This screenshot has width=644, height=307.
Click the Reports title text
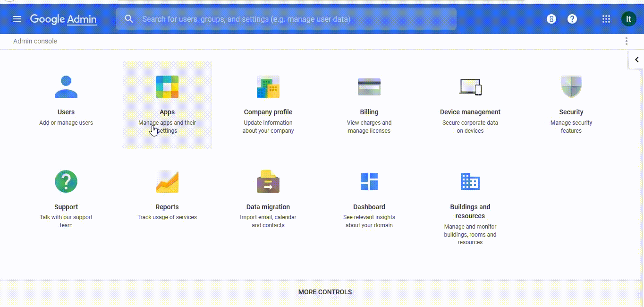click(167, 207)
